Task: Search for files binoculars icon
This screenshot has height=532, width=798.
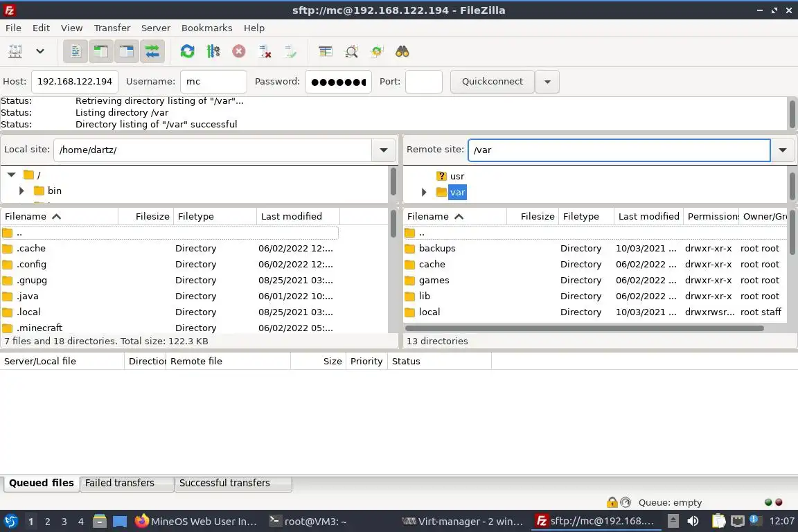Action: point(402,51)
